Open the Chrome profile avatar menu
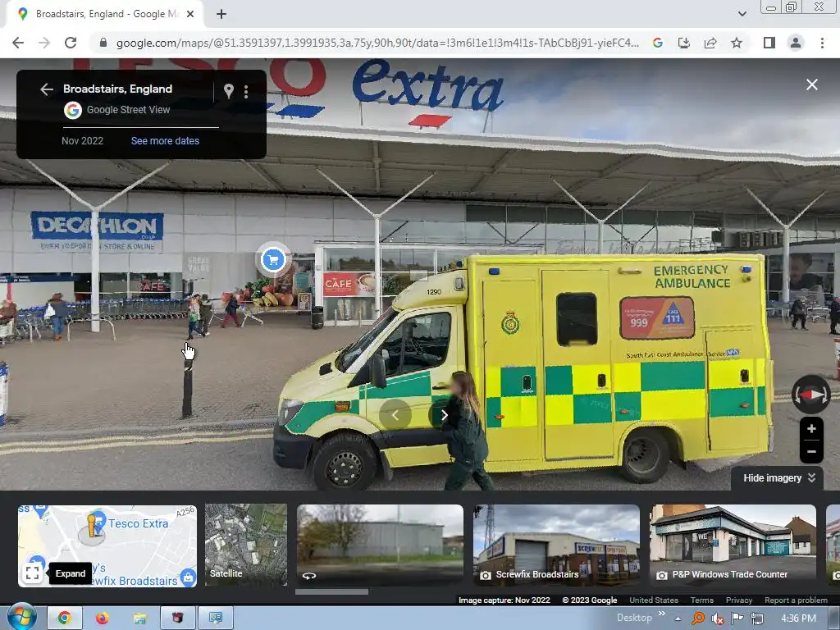The width and height of the screenshot is (840, 630). point(796,43)
